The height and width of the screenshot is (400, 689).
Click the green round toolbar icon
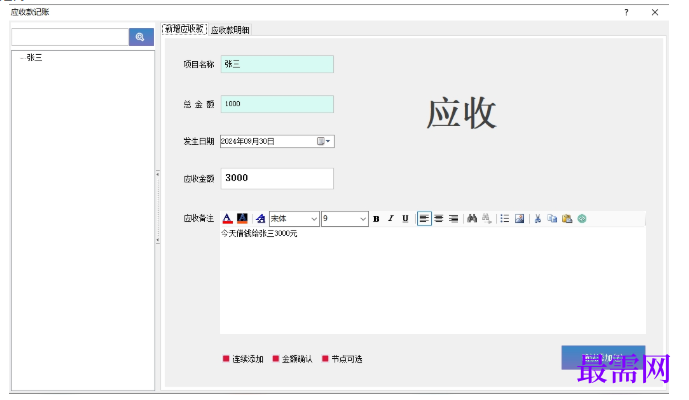tap(582, 218)
